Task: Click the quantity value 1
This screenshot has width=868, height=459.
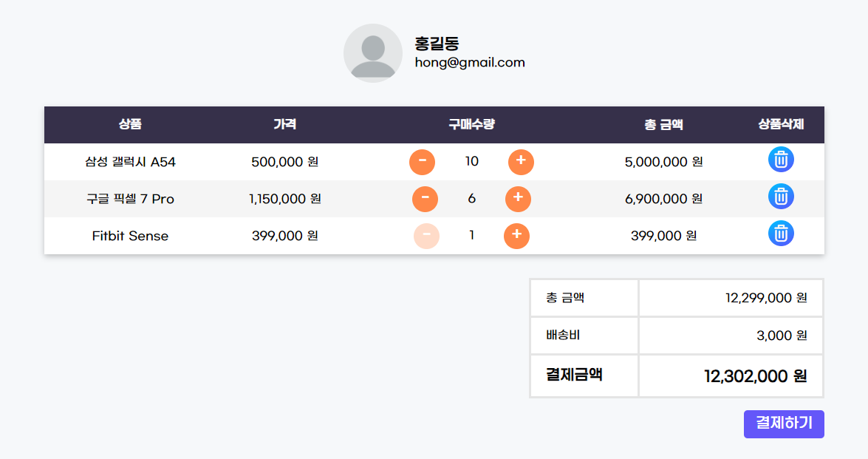Action: pyautogui.click(x=471, y=235)
